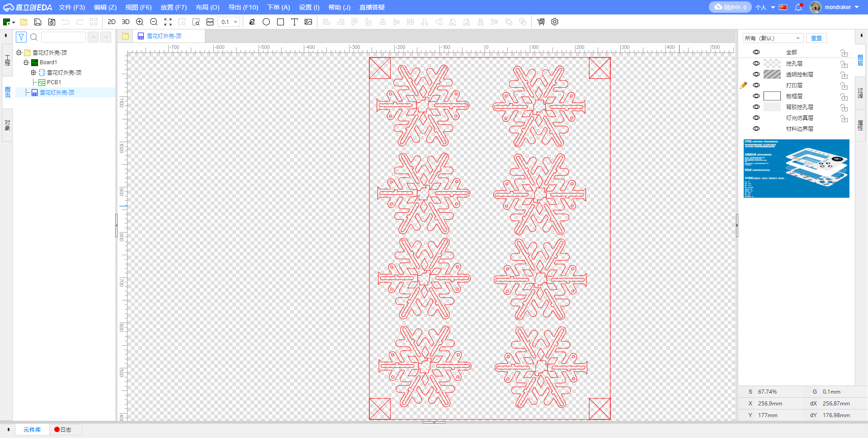Select the text tool

coord(294,22)
